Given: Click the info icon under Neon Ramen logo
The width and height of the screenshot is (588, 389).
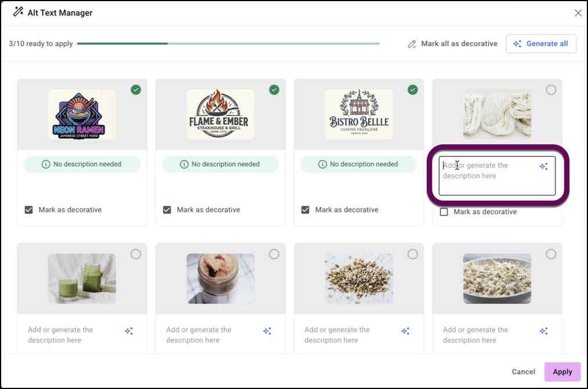Looking at the screenshot, I should pos(46,165).
